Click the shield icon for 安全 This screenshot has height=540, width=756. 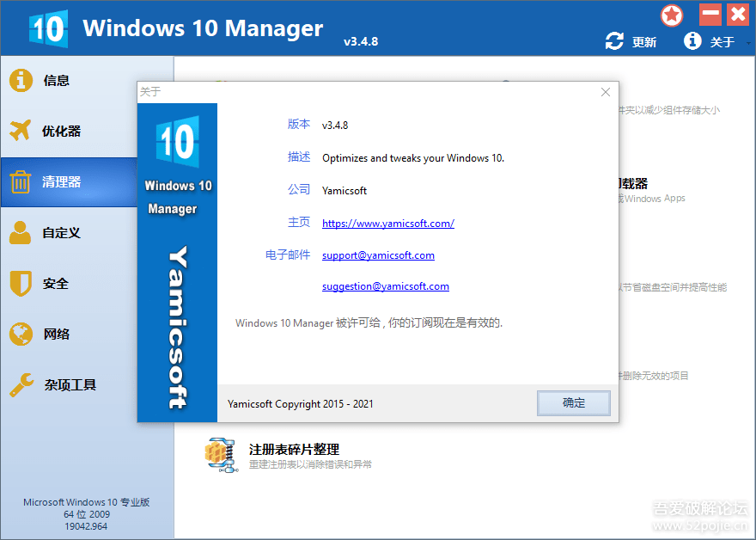pyautogui.click(x=21, y=283)
